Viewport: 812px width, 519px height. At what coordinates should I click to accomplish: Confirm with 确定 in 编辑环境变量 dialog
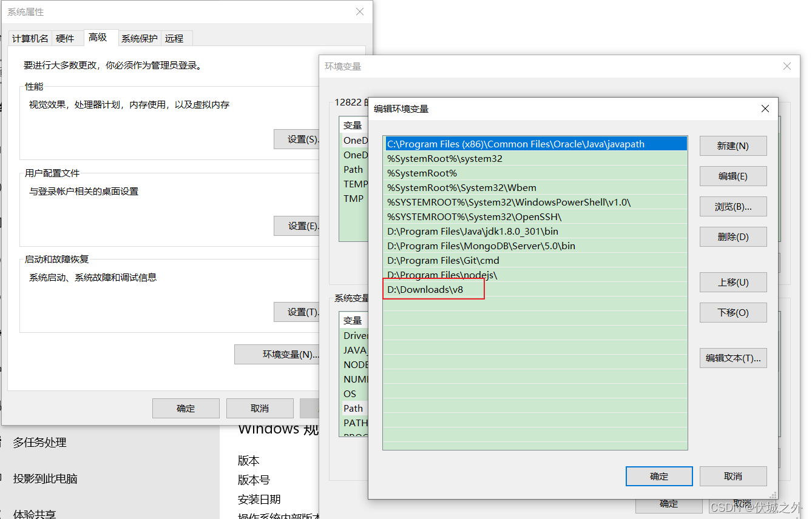[x=659, y=477]
